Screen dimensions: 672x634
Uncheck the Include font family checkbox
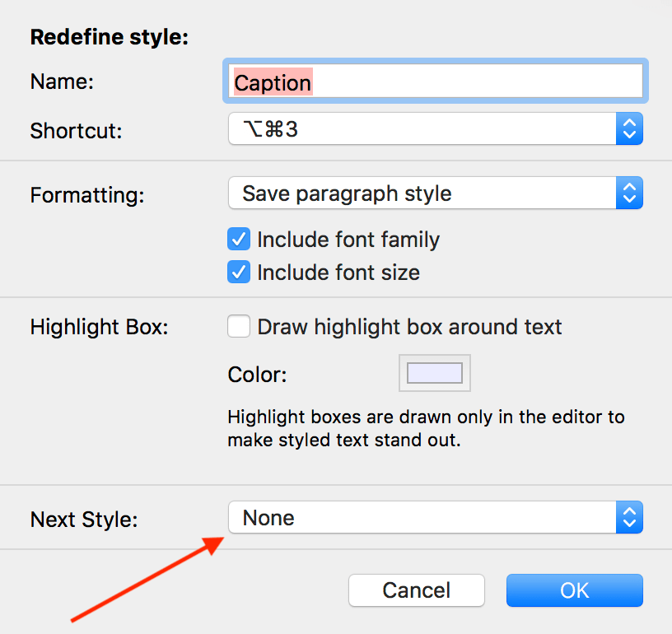click(239, 239)
